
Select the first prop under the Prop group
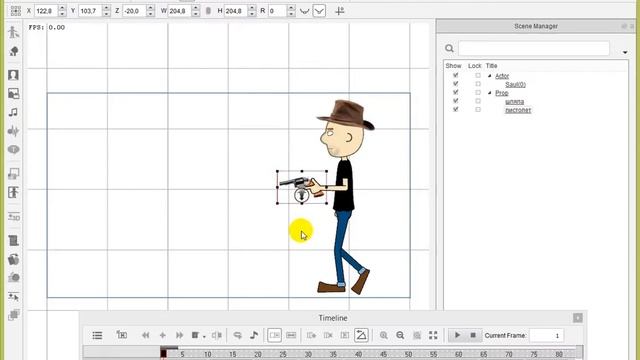click(514, 102)
